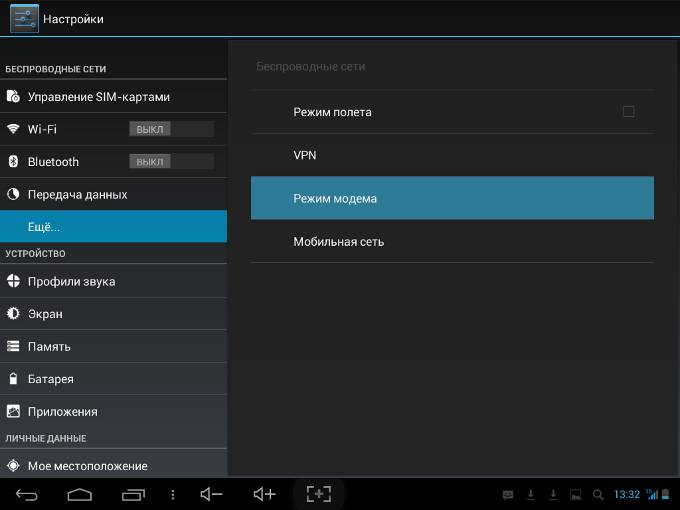Open Батарея settings in sidebar
Image resolution: width=680 pixels, height=510 pixels.
tap(113, 379)
